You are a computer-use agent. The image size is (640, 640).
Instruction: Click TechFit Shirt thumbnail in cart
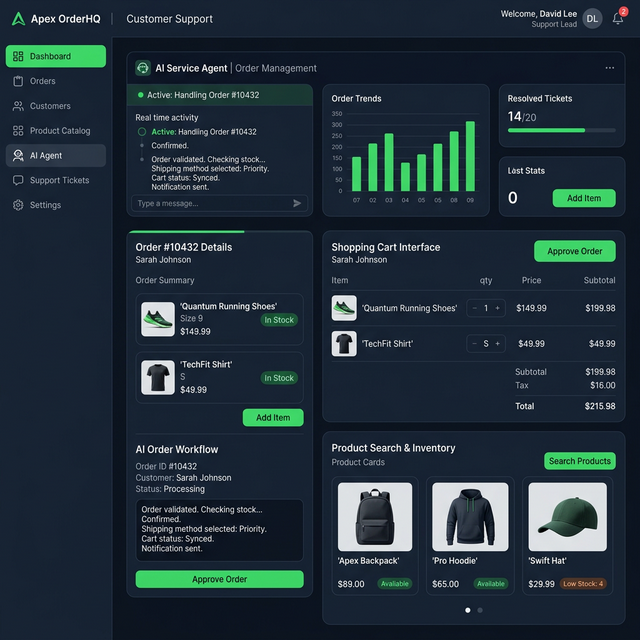[344, 344]
